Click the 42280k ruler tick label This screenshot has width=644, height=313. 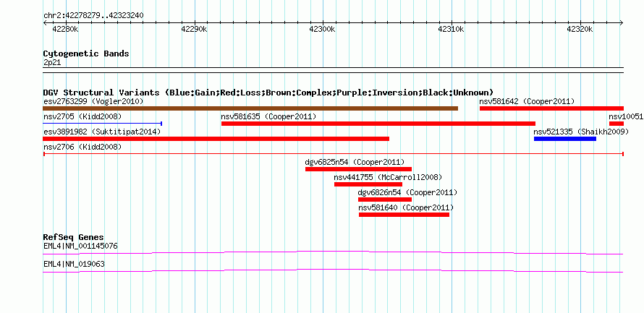coord(66,29)
